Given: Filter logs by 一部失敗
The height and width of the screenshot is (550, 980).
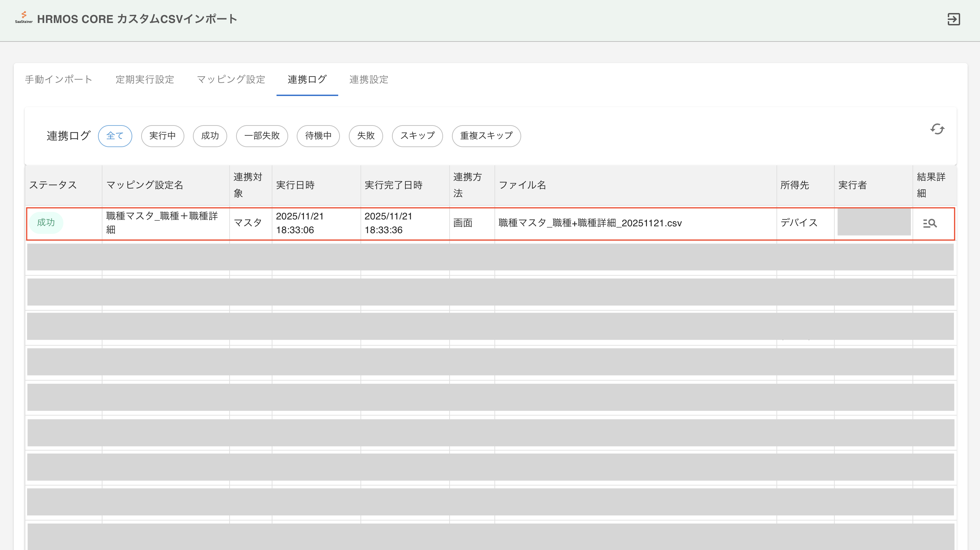Looking at the screenshot, I should [262, 136].
